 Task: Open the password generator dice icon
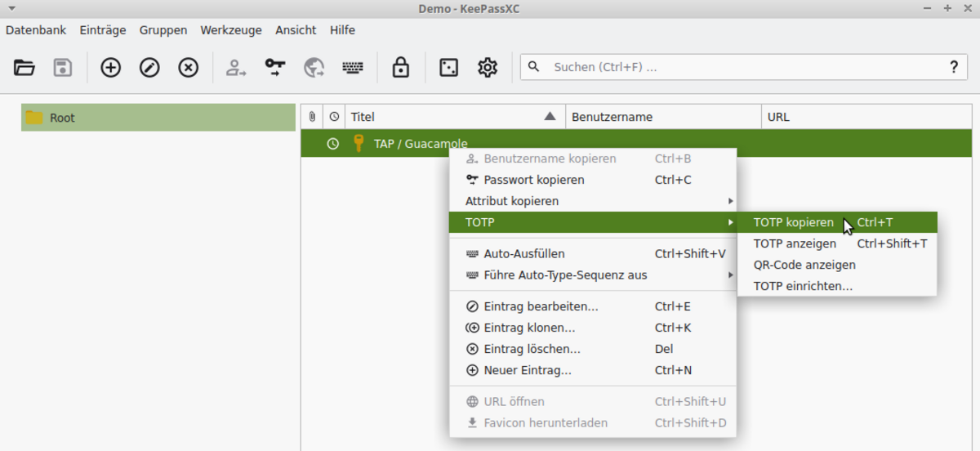click(448, 68)
